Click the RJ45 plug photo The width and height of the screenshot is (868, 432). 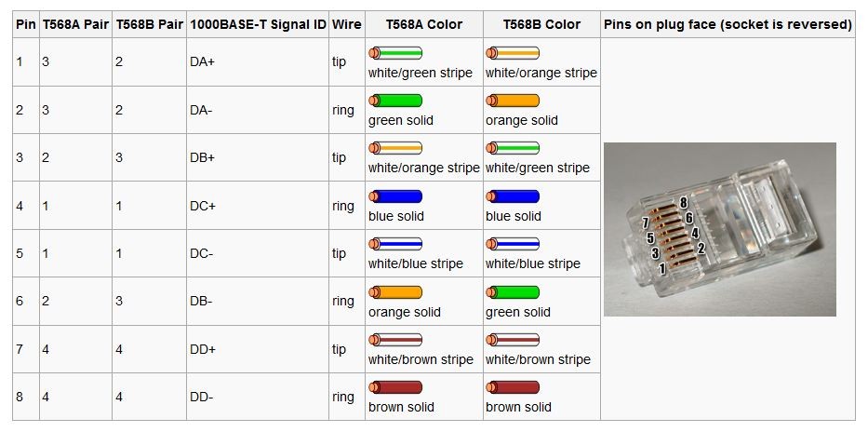tap(719, 229)
